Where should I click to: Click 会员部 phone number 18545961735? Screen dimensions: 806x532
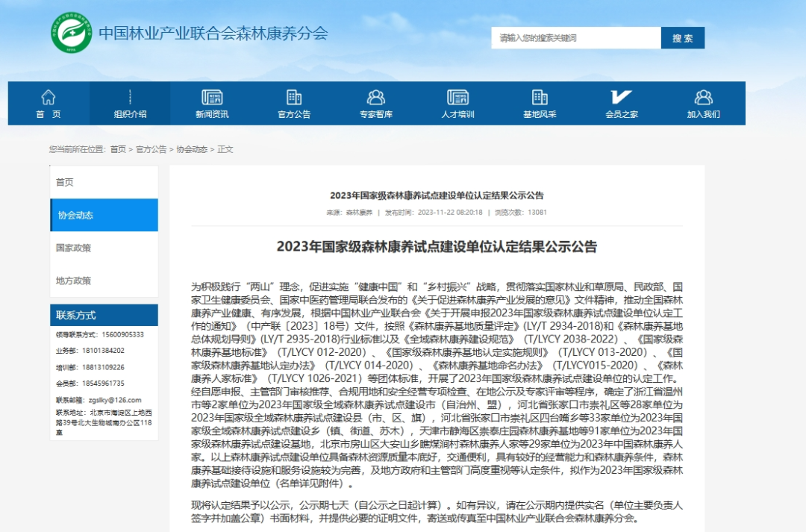tap(103, 384)
